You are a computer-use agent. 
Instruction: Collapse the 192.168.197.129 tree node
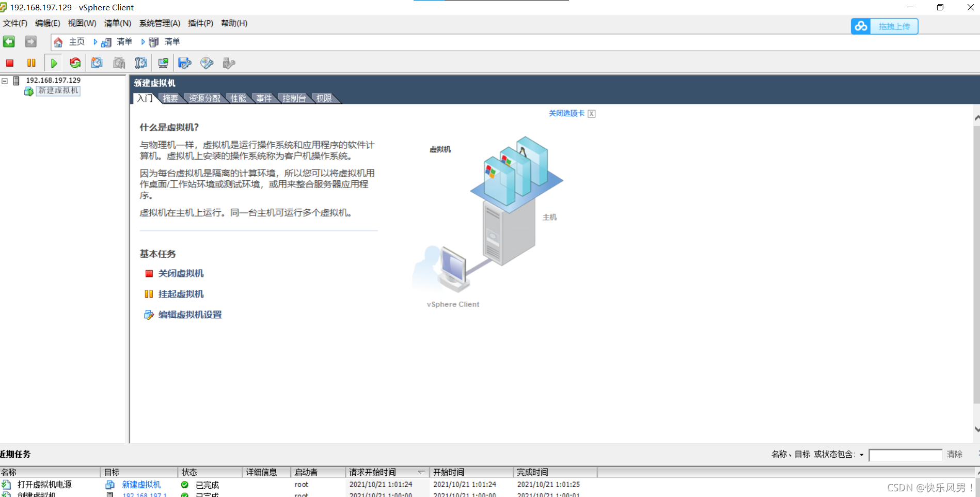click(5, 81)
